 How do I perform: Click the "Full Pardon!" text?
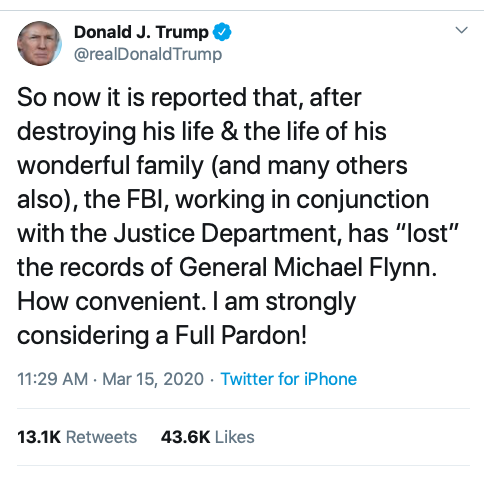tap(241, 335)
